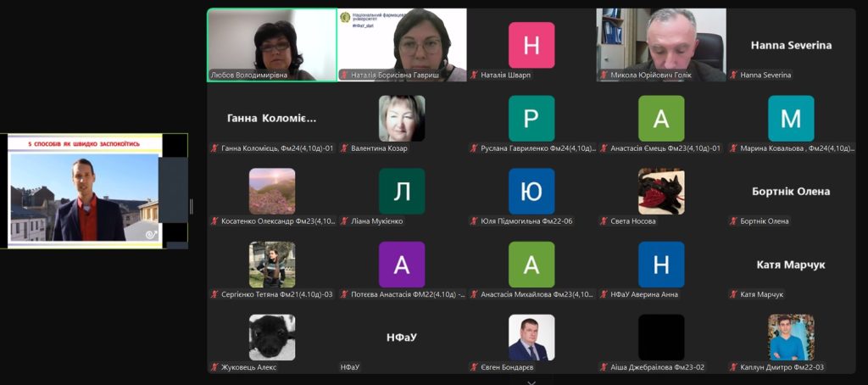Click muted mic icon of Ганна Коломієць

(x=214, y=148)
